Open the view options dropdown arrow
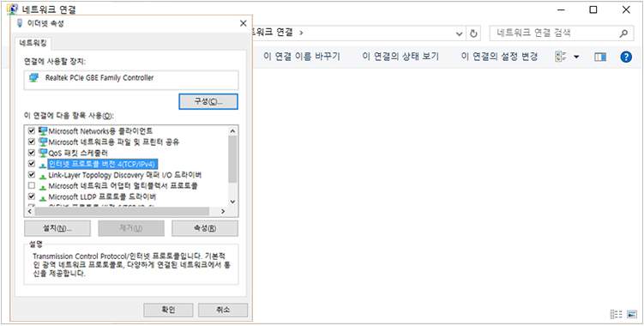This screenshot has height=326, width=644. click(x=576, y=57)
